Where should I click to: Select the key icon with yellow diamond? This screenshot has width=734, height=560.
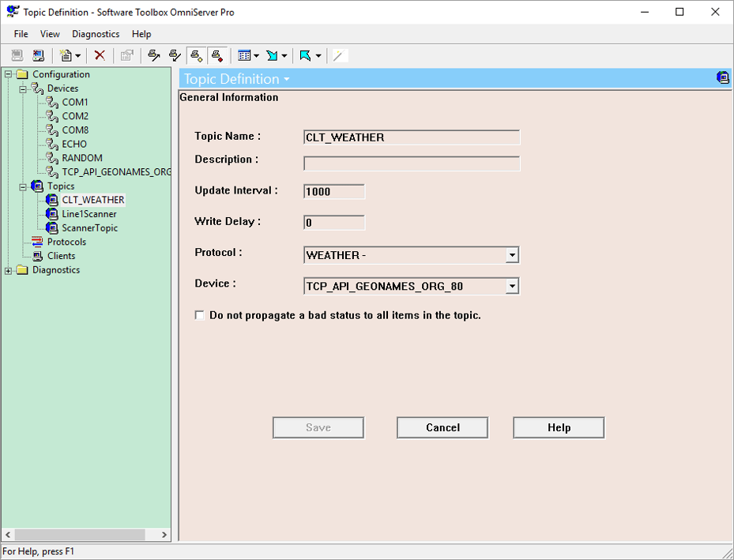coord(196,55)
